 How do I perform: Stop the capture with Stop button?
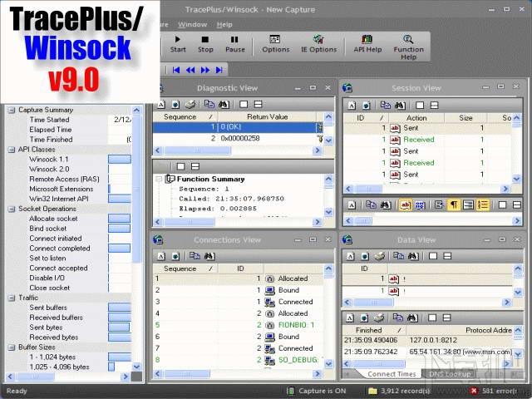(205, 44)
